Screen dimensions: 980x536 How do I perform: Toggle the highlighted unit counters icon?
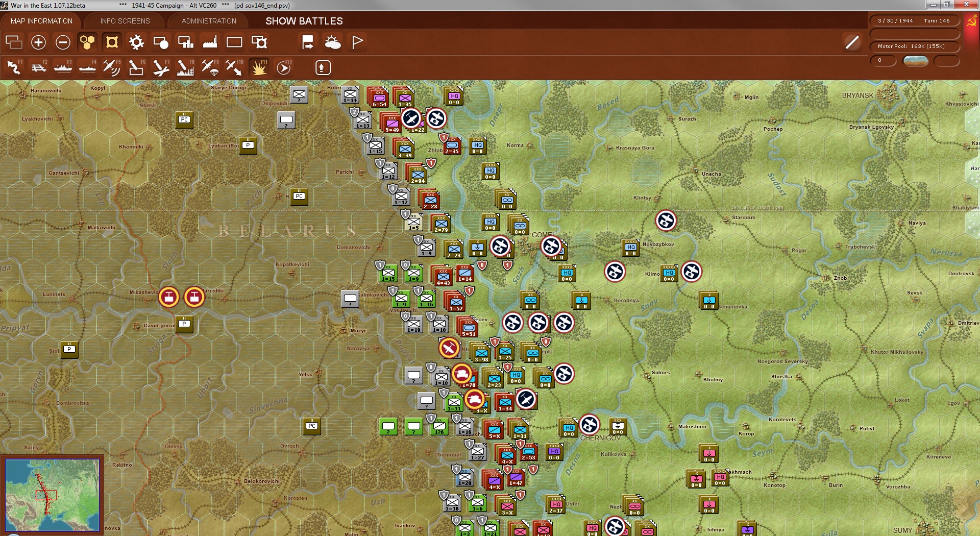tap(112, 42)
